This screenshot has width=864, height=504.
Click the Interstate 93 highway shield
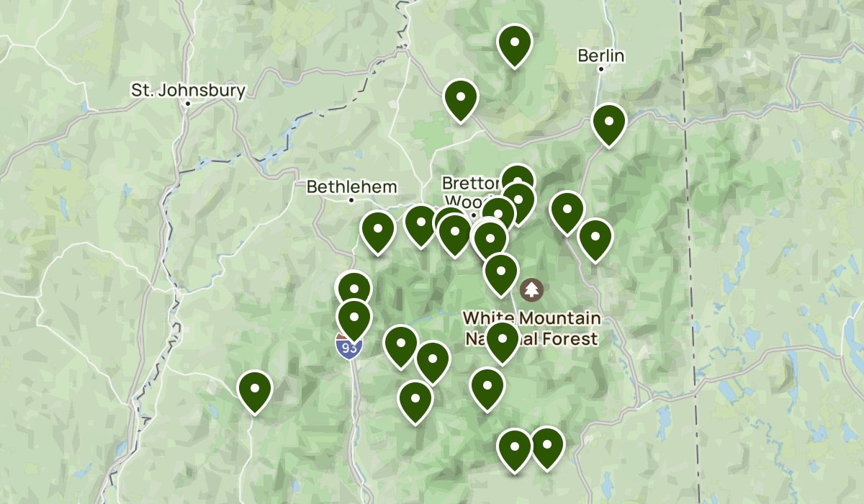[x=348, y=346]
